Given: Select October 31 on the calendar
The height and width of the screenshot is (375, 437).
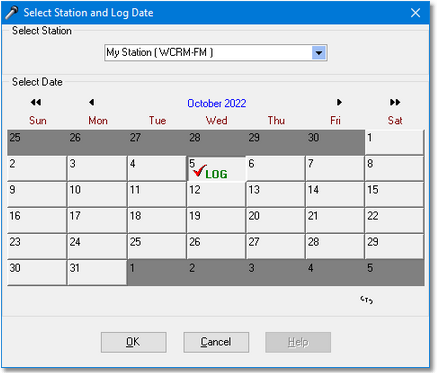Looking at the screenshot, I should [x=97, y=272].
